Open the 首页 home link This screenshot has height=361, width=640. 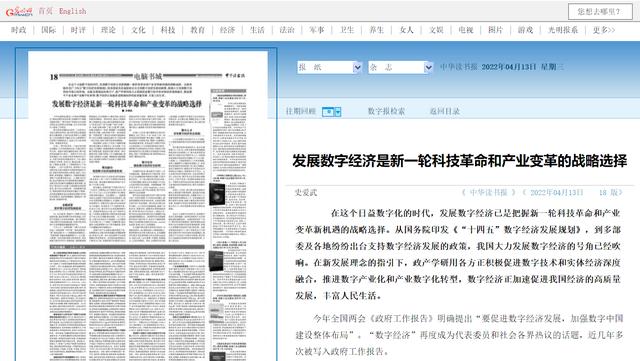coord(46,11)
